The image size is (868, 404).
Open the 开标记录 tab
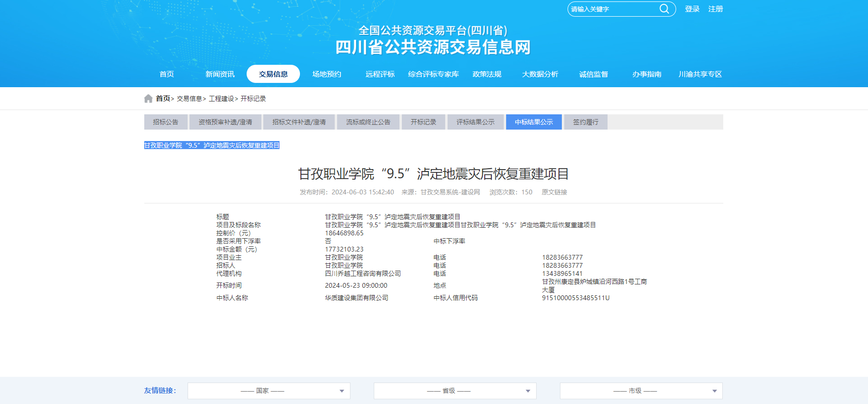[x=423, y=122]
